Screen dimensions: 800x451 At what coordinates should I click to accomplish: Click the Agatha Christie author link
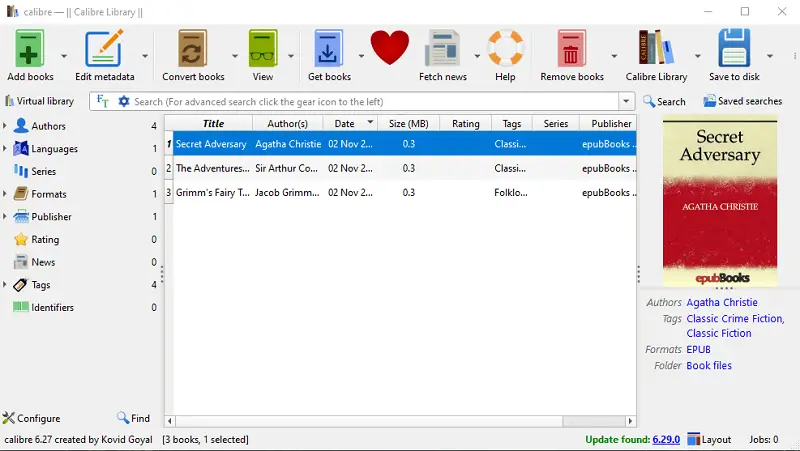point(721,303)
